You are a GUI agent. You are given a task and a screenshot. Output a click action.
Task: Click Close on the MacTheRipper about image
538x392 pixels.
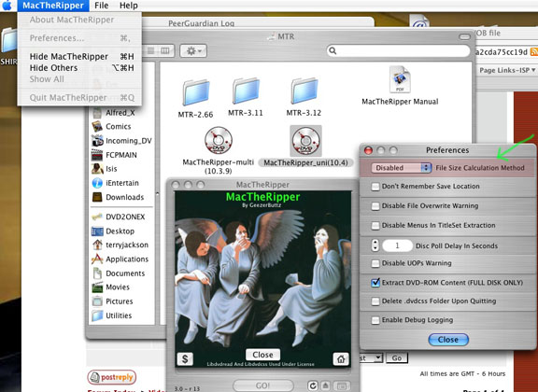coord(262,355)
